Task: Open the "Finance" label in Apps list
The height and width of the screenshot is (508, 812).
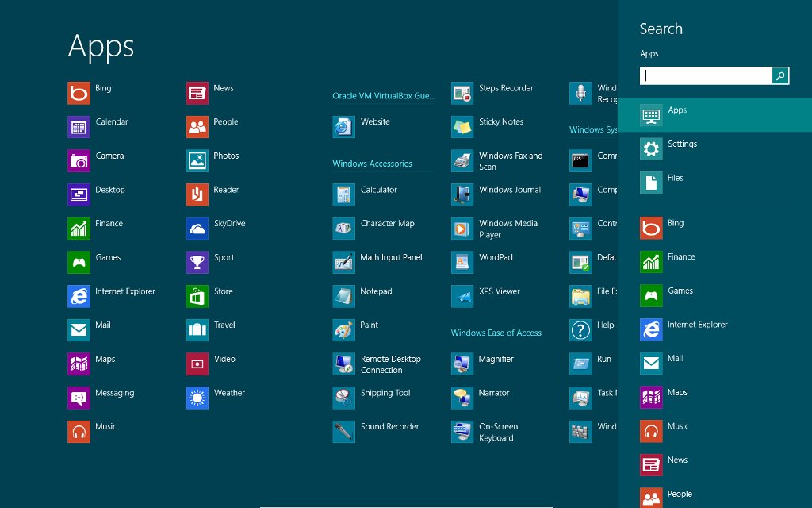Action: pos(109,223)
